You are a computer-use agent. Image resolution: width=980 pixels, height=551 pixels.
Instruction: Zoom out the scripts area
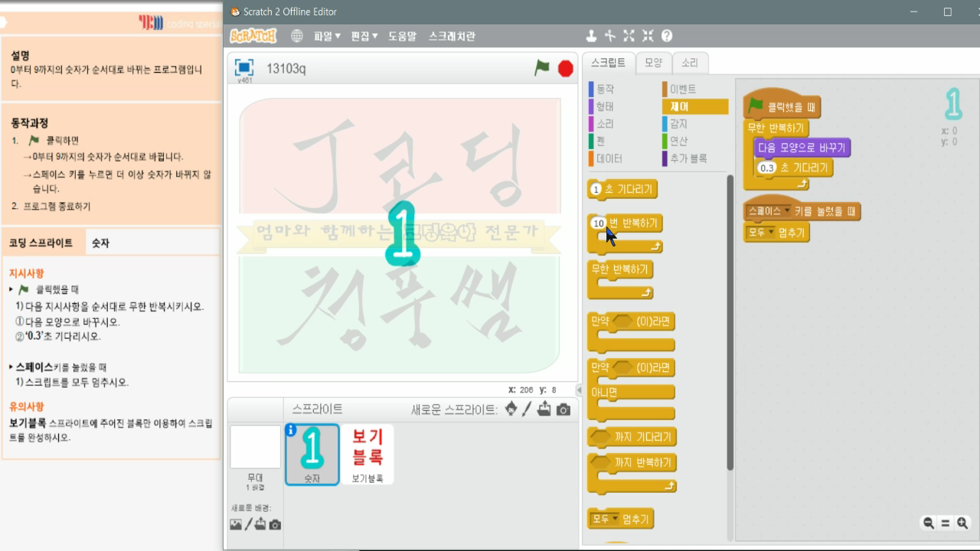(929, 523)
